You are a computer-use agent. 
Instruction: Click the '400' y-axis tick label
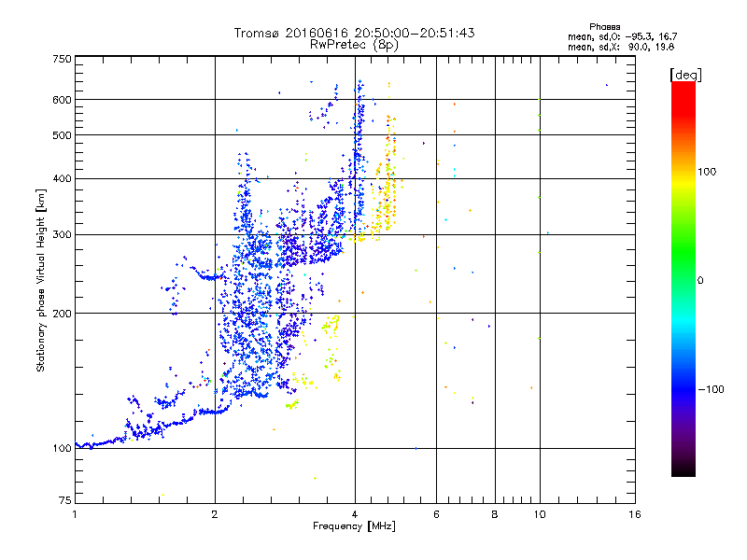click(x=63, y=179)
